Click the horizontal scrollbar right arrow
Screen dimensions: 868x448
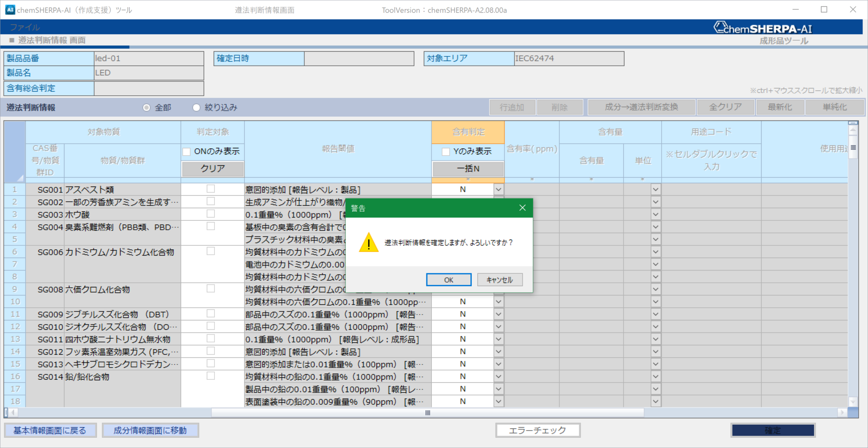point(842,412)
